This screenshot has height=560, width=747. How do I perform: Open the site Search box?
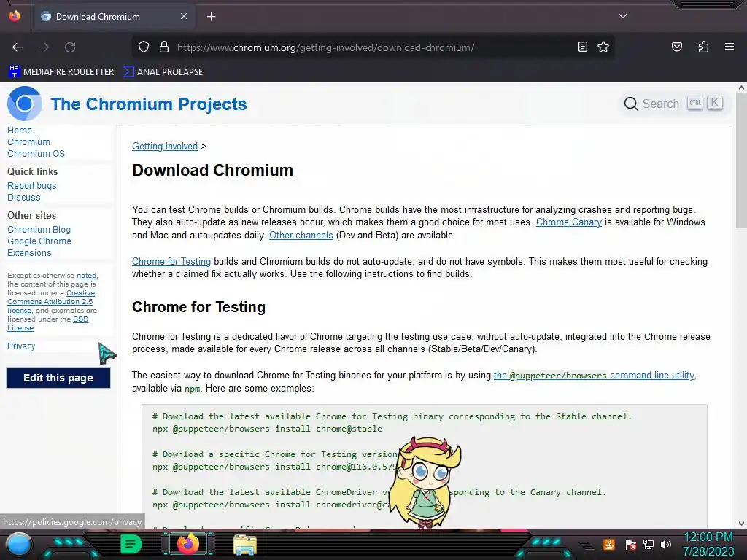(673, 104)
